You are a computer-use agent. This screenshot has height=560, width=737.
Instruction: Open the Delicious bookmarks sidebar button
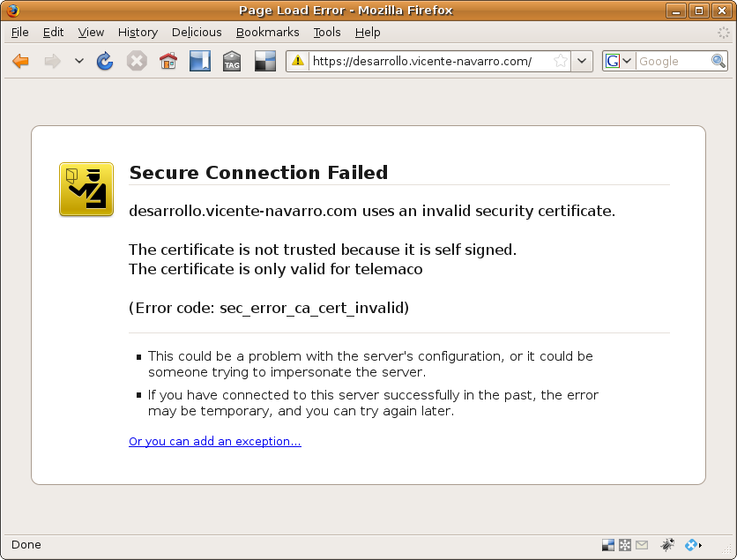point(200,61)
